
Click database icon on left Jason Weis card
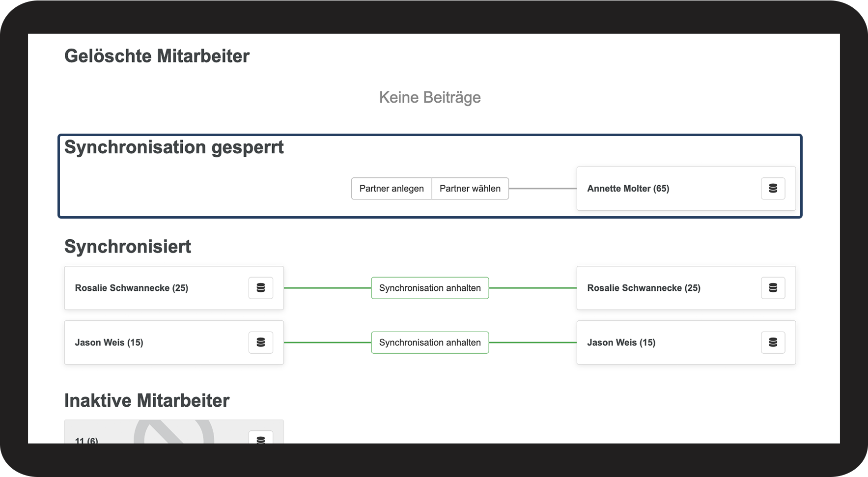[261, 342]
